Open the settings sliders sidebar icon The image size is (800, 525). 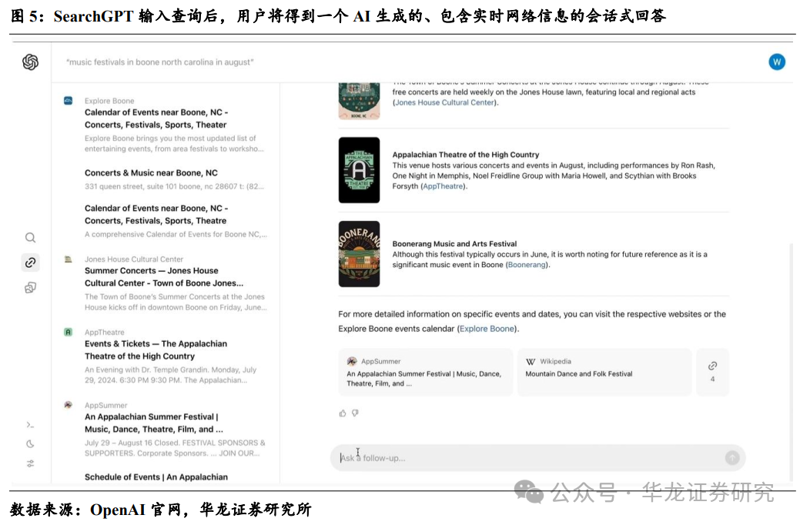tap(31, 463)
